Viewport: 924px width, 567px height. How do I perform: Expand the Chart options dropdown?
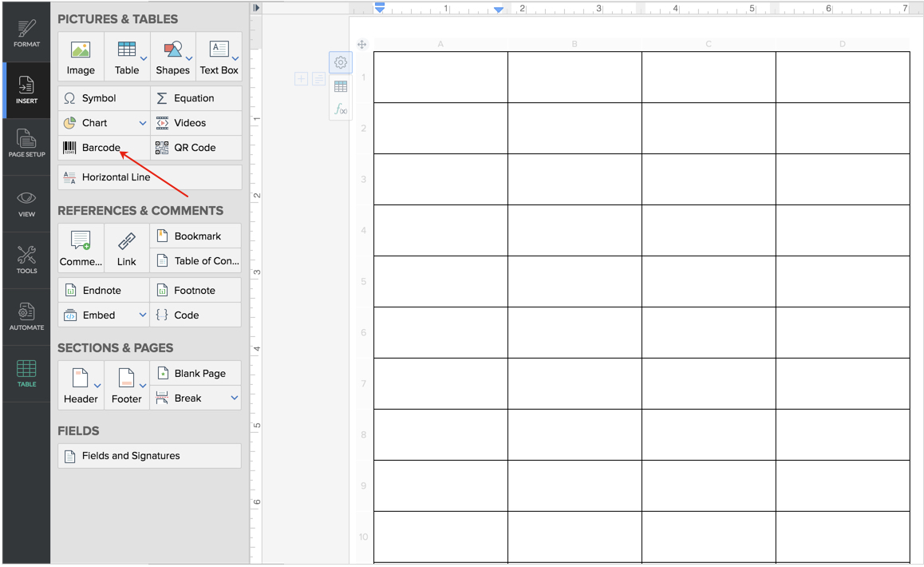click(x=143, y=123)
